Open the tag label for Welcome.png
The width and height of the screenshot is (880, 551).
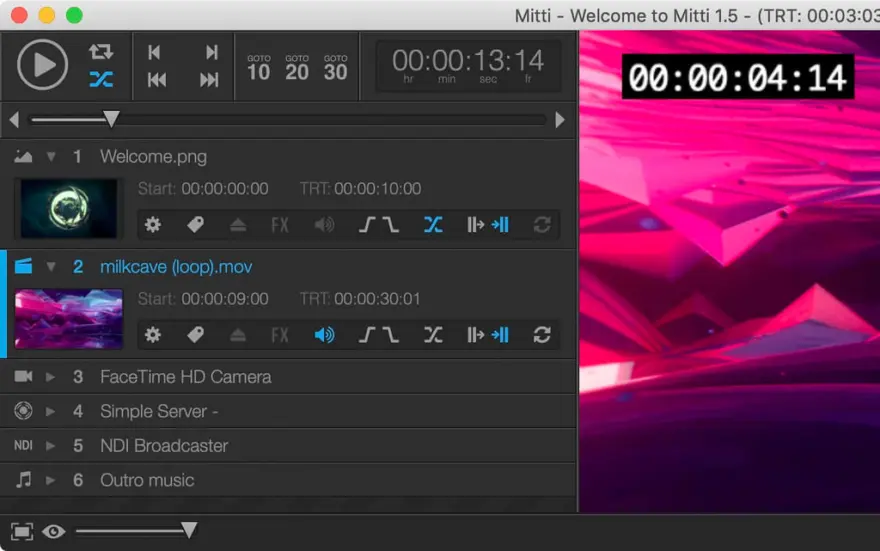(x=195, y=225)
